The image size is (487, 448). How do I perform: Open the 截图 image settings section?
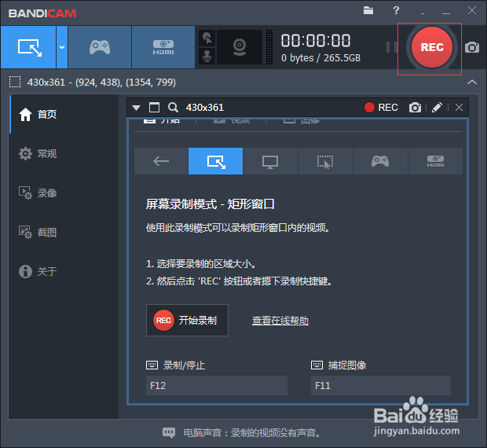point(64,232)
